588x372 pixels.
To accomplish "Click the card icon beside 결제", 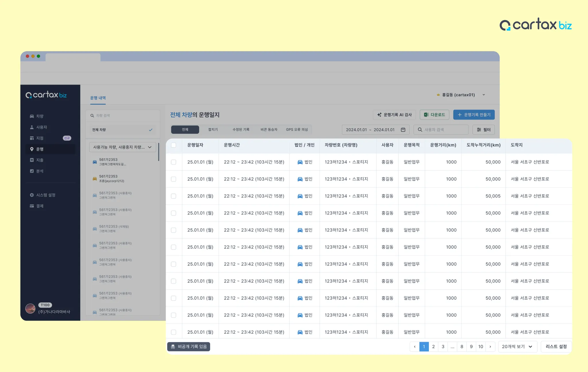I will tap(32, 206).
